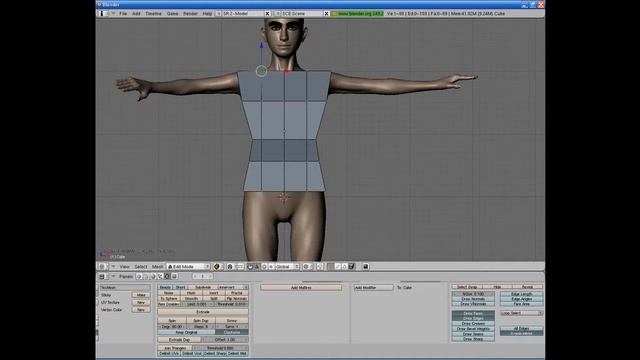
Task: Delete screen with X next to SR:2-Model
Action: tap(267, 13)
